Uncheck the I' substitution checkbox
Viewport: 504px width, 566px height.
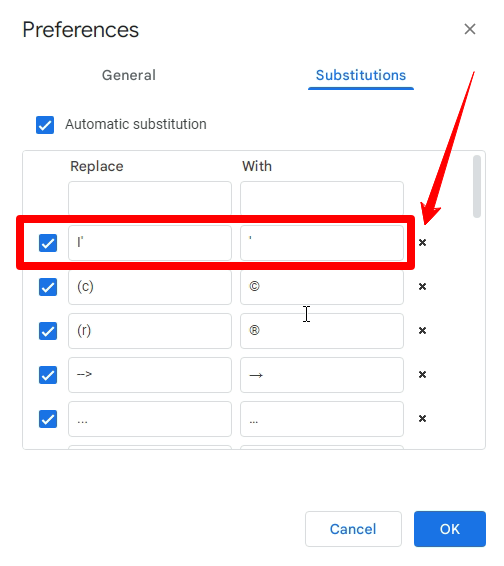48,243
